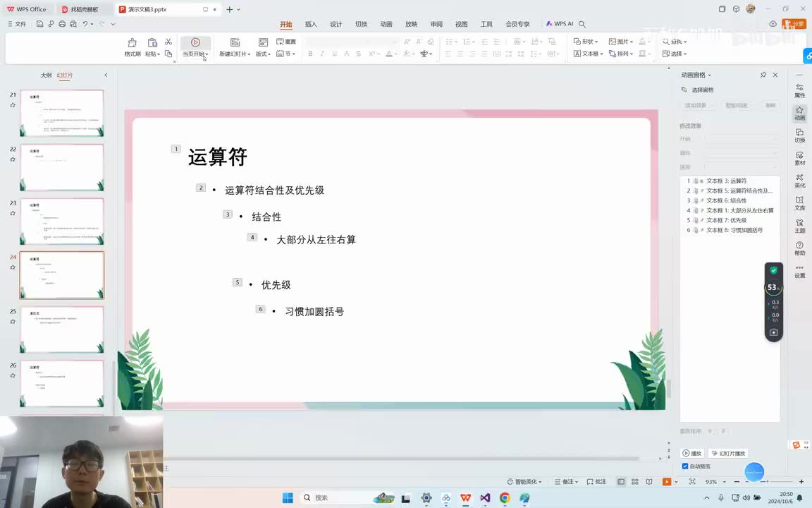Image resolution: width=812 pixels, height=508 pixels.
Task: Open the Materials (素材) sidebar panel
Action: 799,158
